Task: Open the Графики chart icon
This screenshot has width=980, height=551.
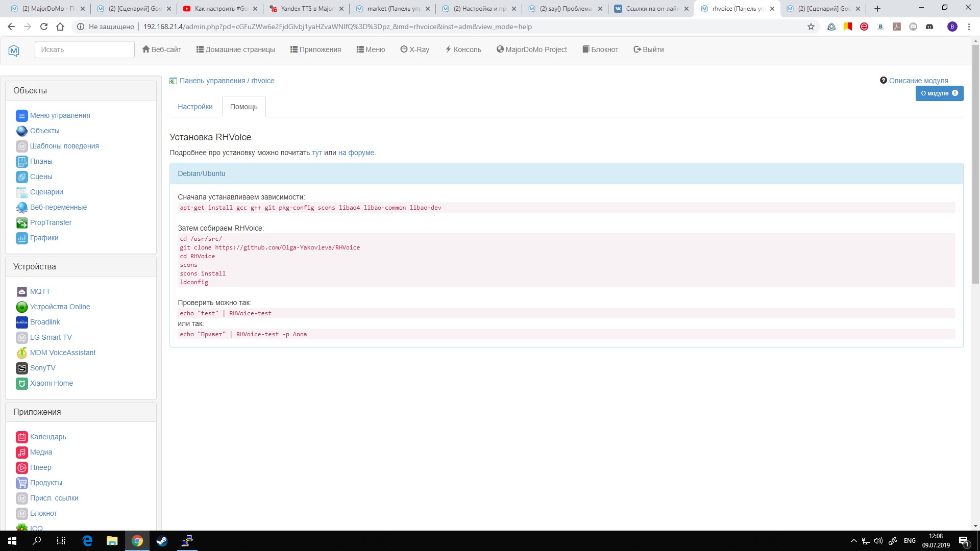Action: click(x=21, y=238)
